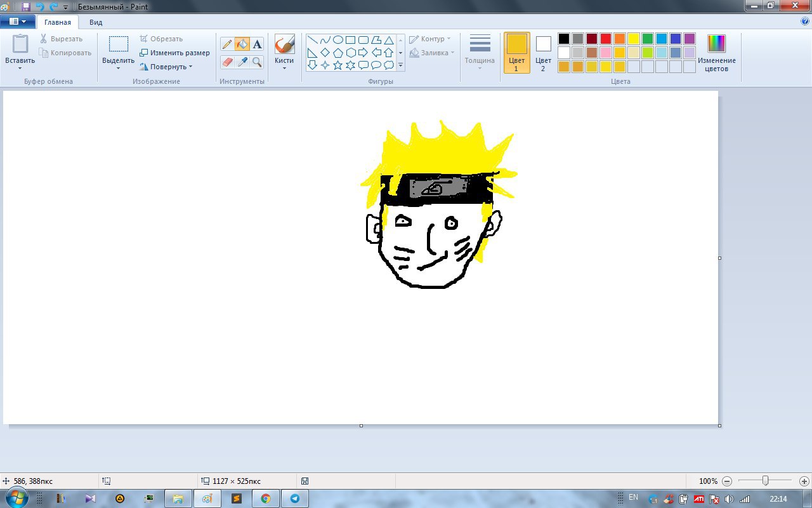Activate Цвет 2 color selector
The image size is (812, 508).
point(543,53)
